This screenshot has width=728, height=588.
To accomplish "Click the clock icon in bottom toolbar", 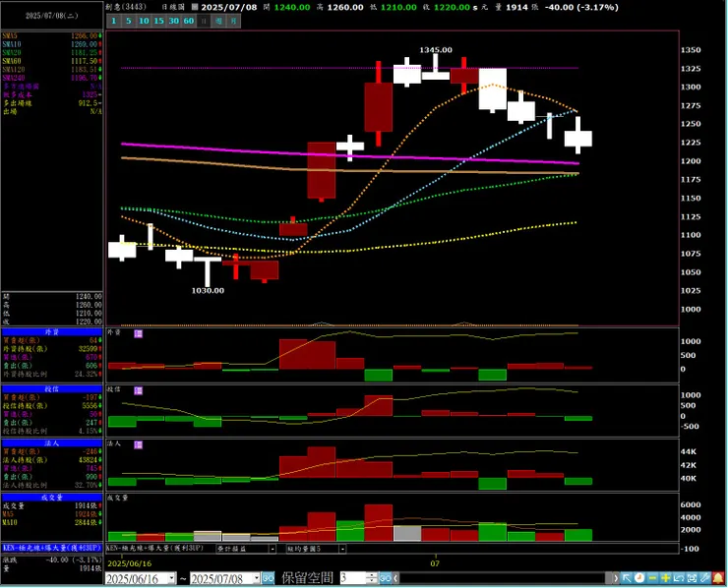I will coord(639,578).
